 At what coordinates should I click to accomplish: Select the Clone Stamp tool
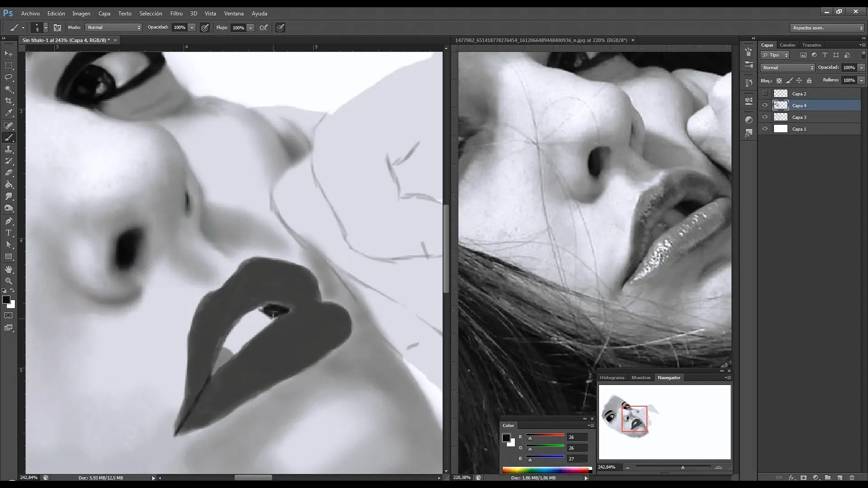(x=9, y=149)
